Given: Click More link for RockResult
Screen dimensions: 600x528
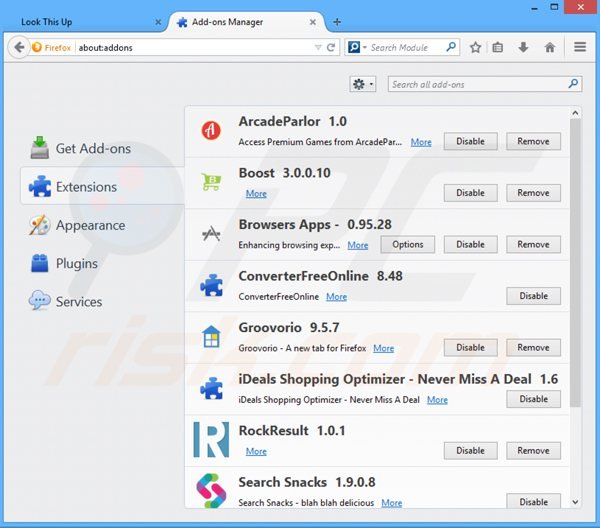Looking at the screenshot, I should click(x=256, y=452).
